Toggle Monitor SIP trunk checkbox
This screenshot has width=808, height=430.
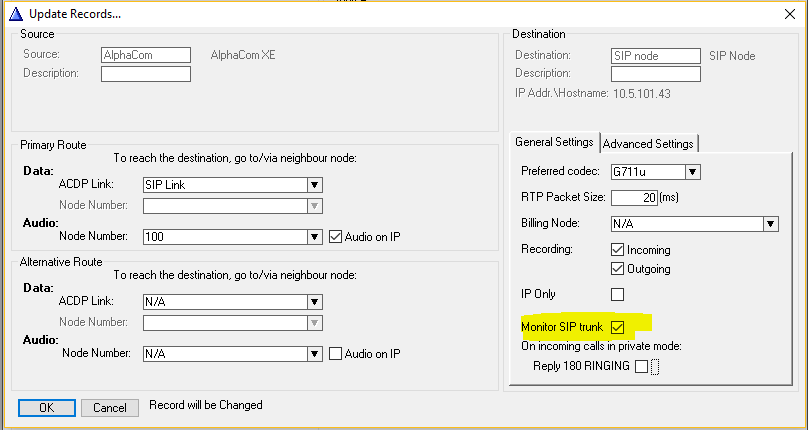tap(618, 328)
